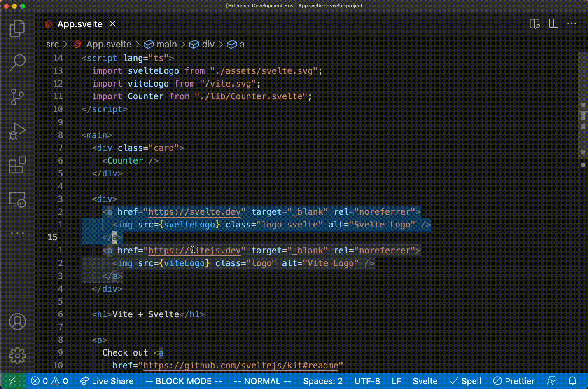Split the editor right

click(554, 24)
